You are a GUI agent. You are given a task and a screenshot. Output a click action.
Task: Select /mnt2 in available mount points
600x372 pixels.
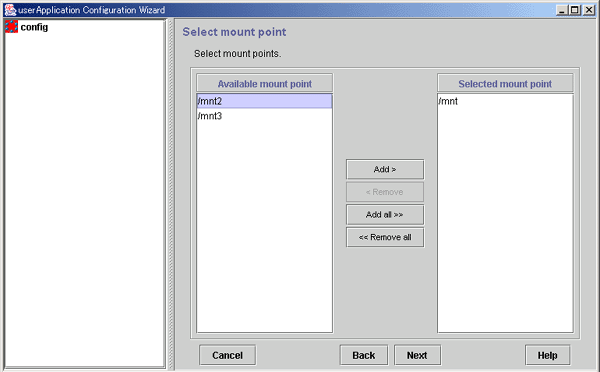(264, 101)
